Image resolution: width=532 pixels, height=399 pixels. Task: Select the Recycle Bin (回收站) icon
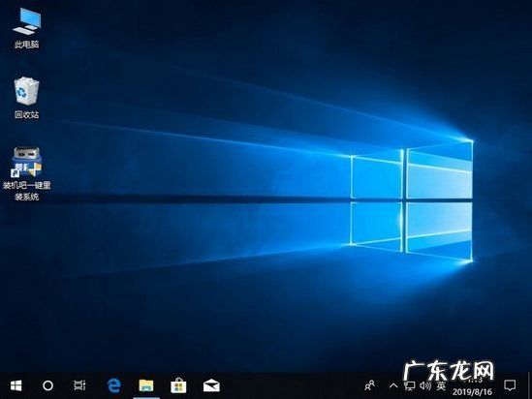26,98
